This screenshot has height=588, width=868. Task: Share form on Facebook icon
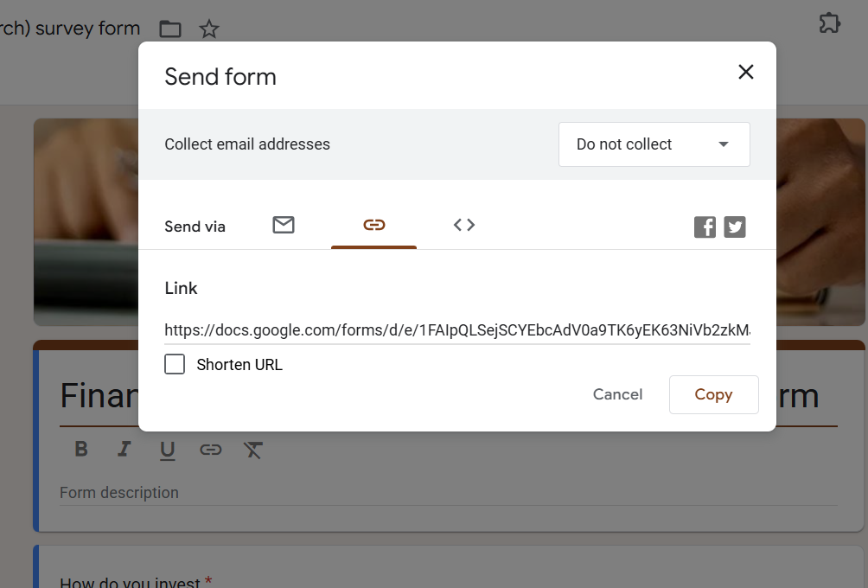(x=705, y=227)
